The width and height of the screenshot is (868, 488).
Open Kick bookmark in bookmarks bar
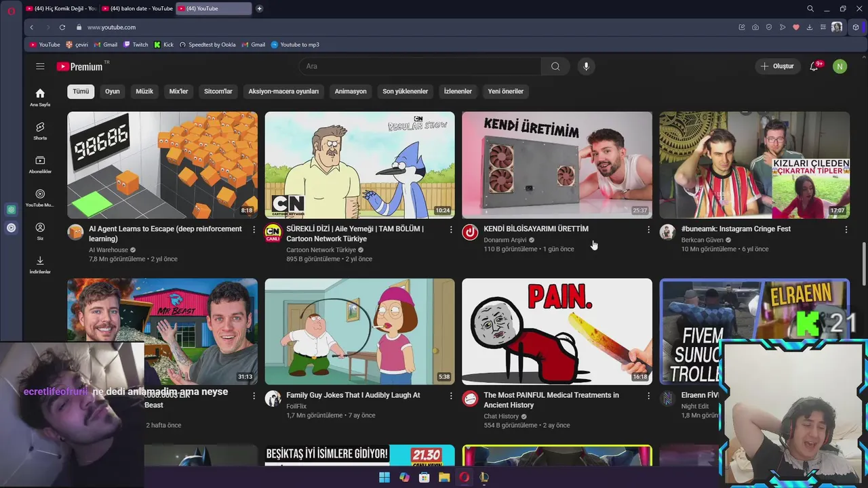point(163,45)
